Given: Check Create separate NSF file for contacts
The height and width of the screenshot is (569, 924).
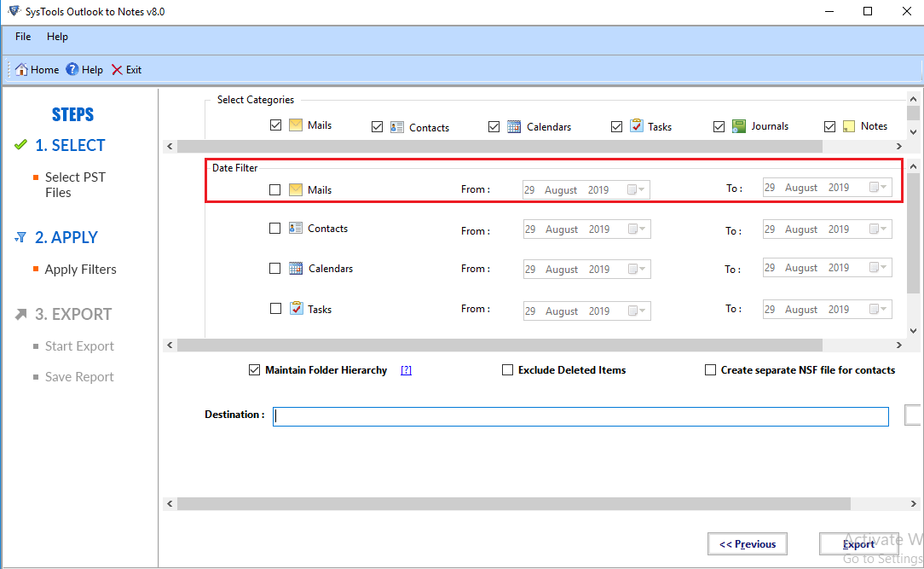Looking at the screenshot, I should click(711, 369).
